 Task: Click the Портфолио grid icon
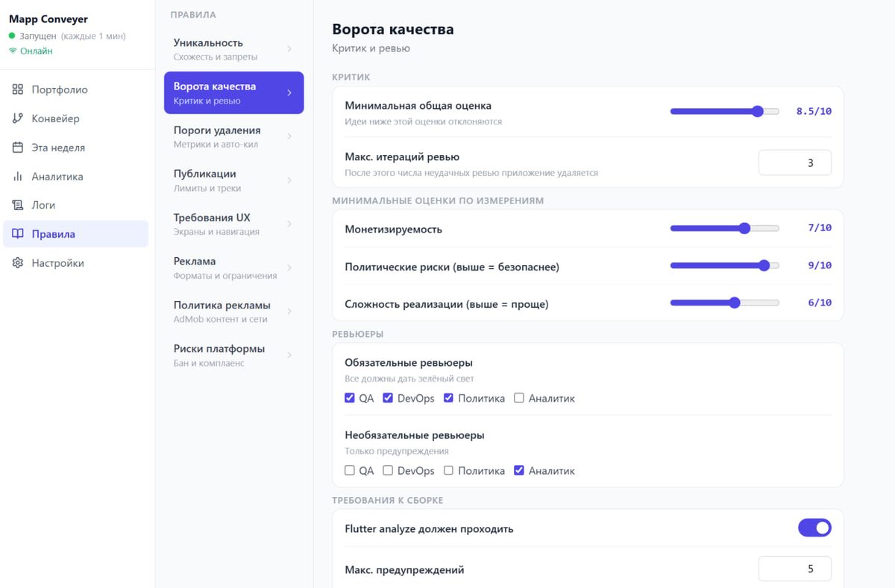click(18, 89)
